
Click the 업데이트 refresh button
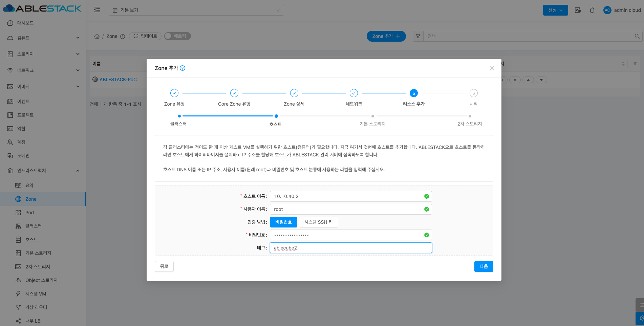pos(145,36)
